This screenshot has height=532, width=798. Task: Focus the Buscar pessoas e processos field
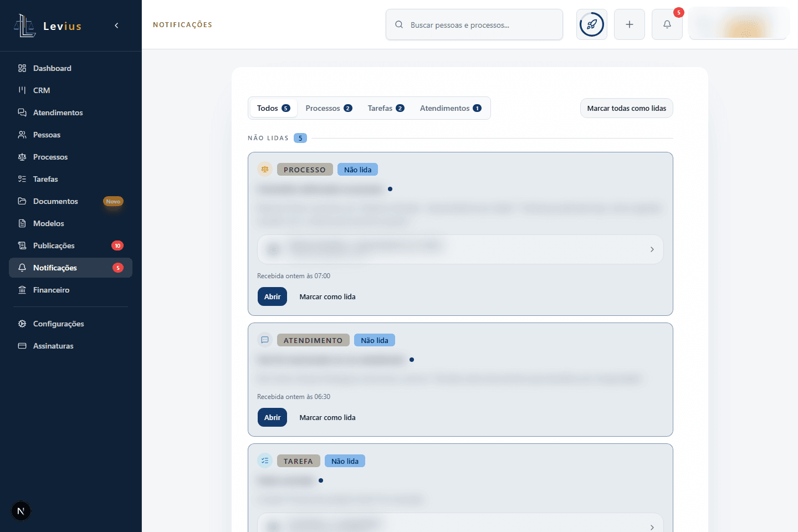(x=474, y=24)
